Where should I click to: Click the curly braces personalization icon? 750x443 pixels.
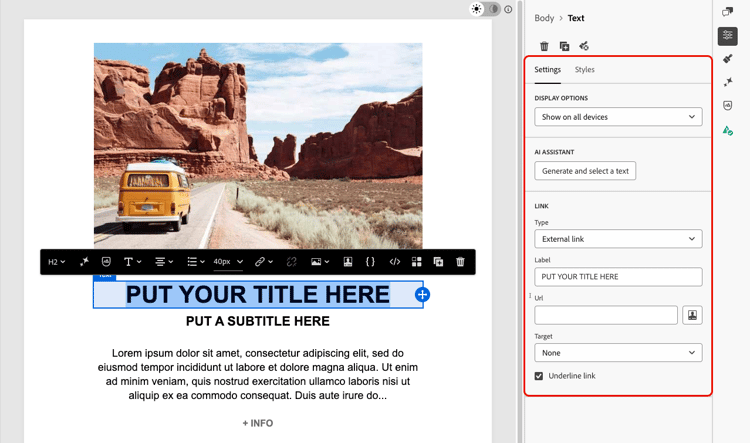coord(370,262)
